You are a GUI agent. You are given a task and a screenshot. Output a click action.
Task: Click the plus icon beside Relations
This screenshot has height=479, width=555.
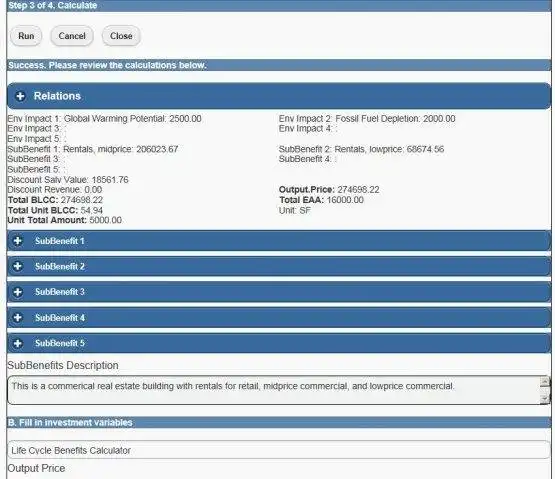(x=20, y=96)
